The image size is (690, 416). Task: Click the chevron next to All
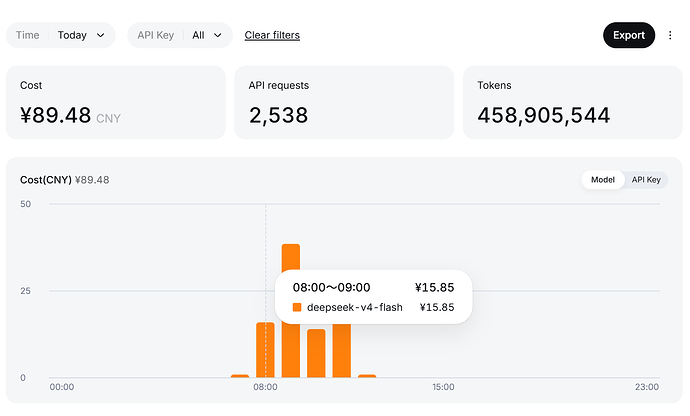(218, 35)
